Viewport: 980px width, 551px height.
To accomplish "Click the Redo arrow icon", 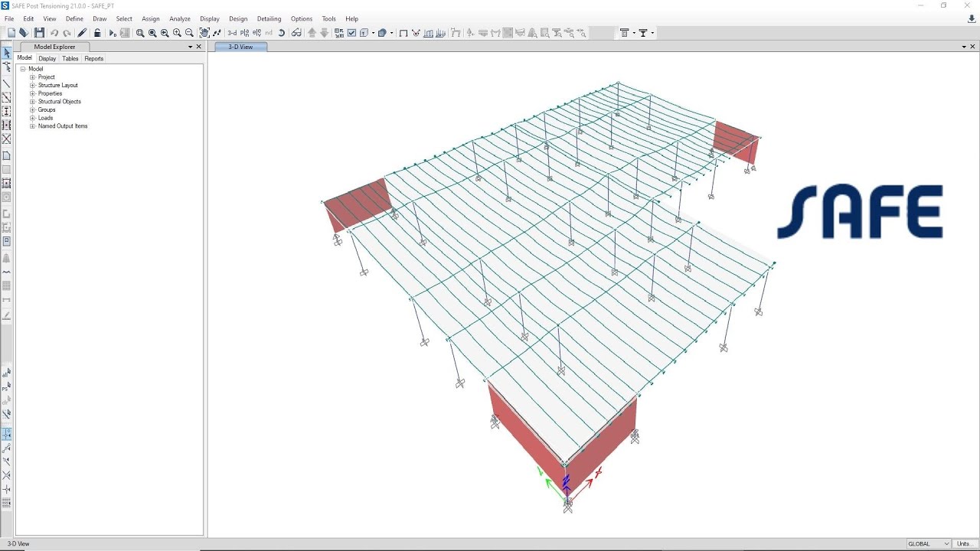I will tap(67, 33).
